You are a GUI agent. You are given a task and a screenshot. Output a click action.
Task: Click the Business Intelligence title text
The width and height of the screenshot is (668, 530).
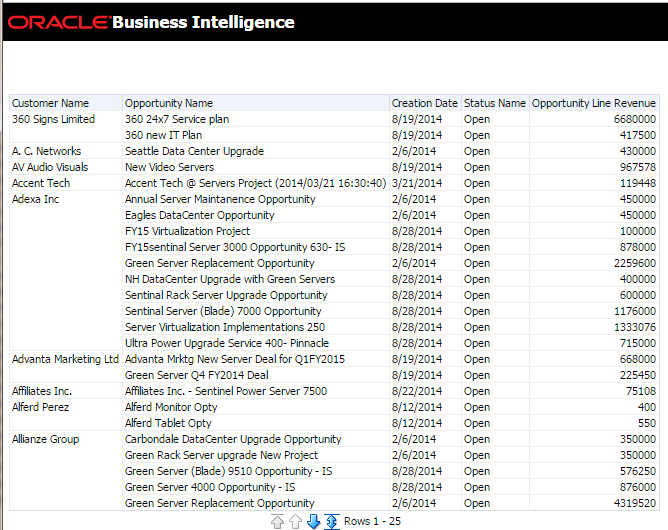(x=204, y=22)
